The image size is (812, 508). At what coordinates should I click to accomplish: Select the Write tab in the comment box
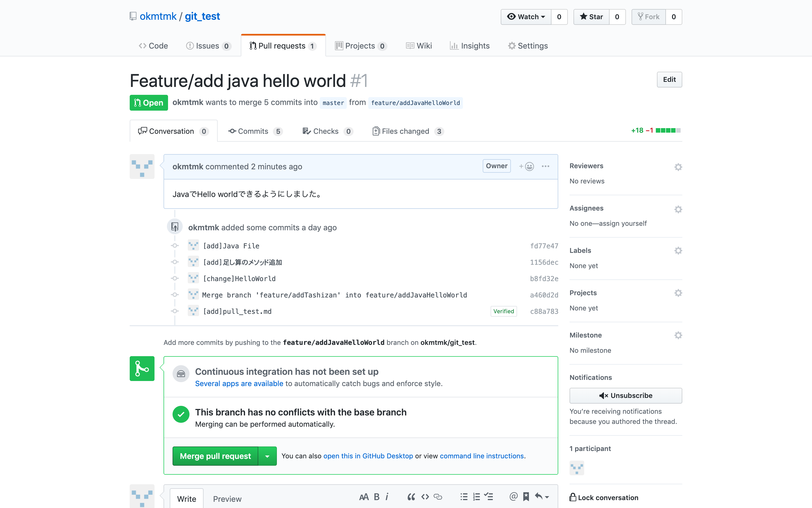pyautogui.click(x=187, y=499)
